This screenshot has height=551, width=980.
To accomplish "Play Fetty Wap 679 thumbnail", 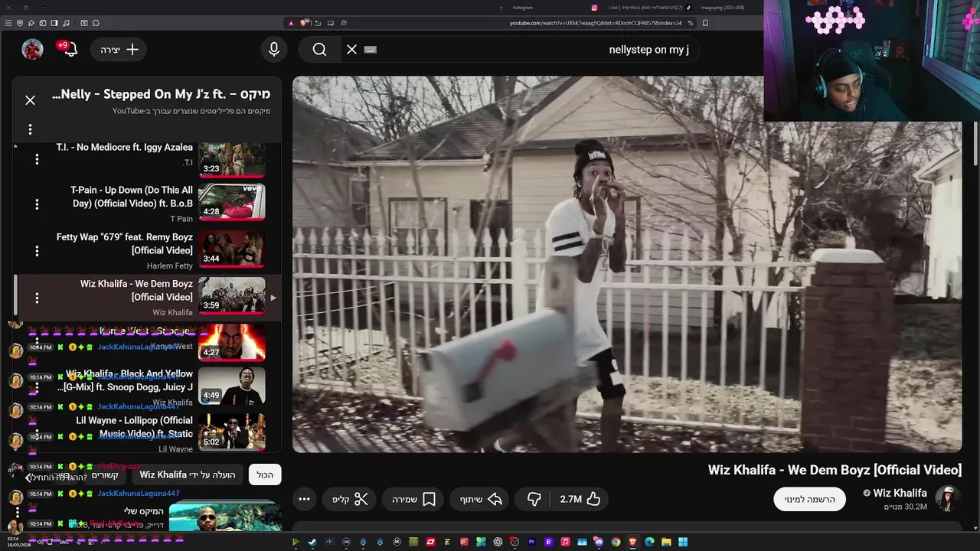I will 232,249.
